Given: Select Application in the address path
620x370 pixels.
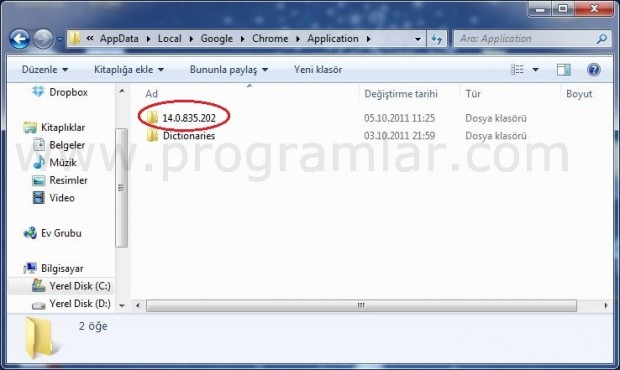Looking at the screenshot, I should (333, 38).
